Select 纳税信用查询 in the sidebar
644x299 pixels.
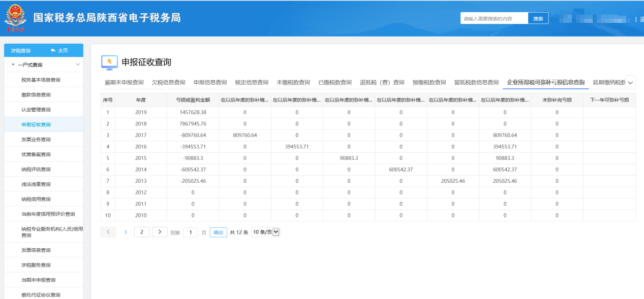pos(36,199)
